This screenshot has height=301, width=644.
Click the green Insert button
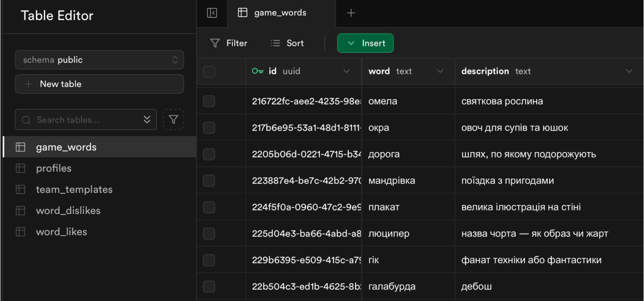coord(365,43)
